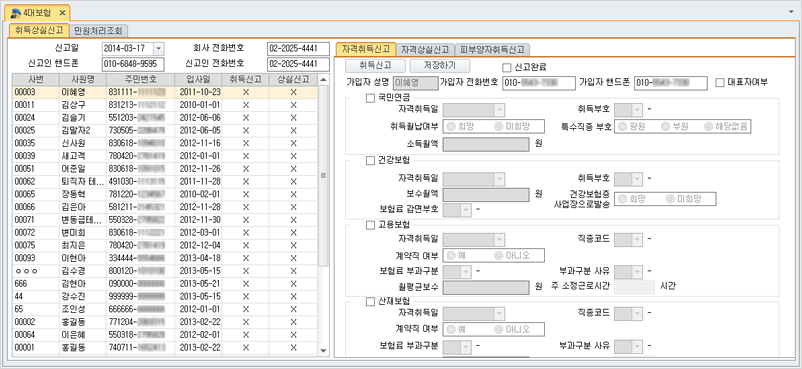The height and width of the screenshot is (369, 802).
Task: Open 고용보험 자격취득일 dropdown
Action: click(499, 239)
